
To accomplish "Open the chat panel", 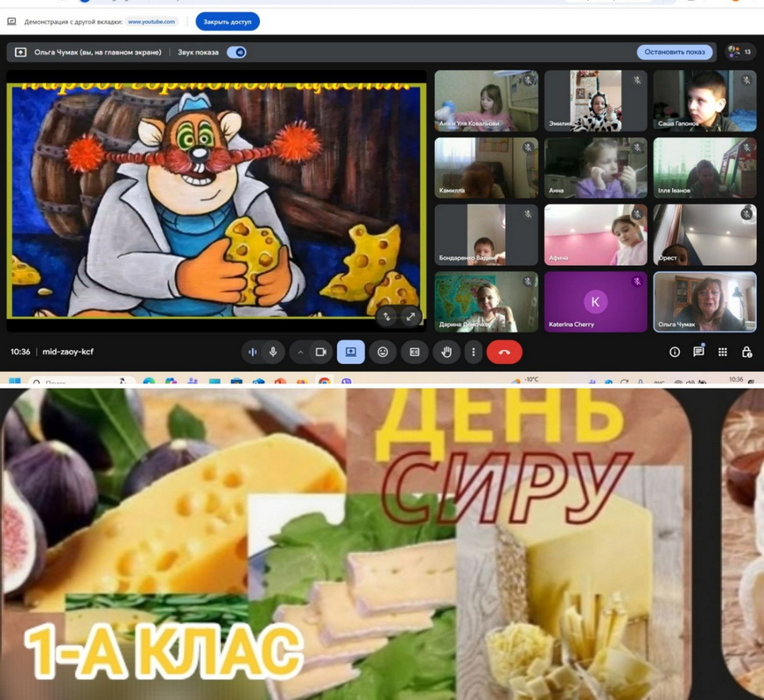I will (x=698, y=352).
